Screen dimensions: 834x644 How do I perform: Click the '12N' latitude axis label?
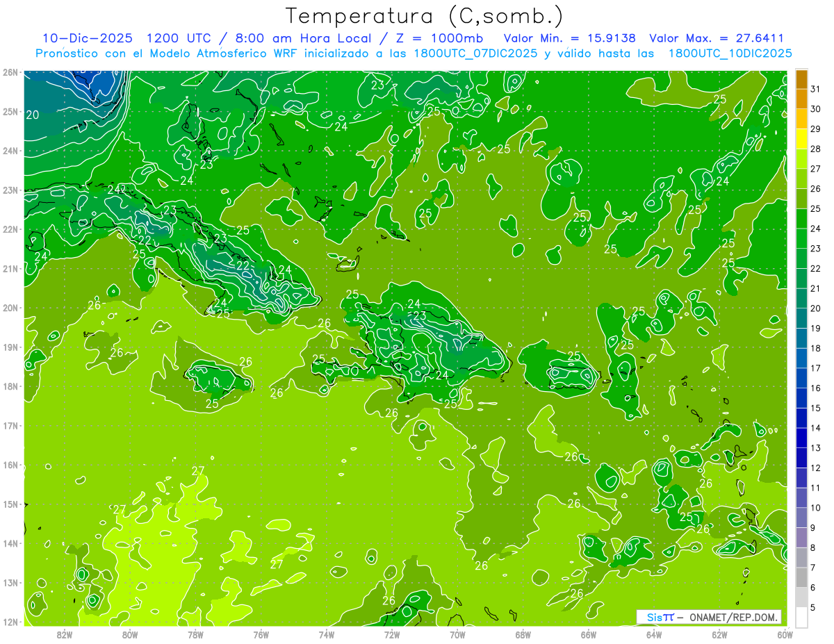10,622
